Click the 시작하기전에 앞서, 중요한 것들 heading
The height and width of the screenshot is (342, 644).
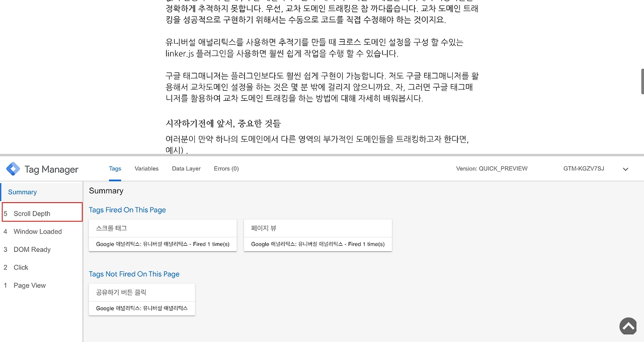[223, 123]
